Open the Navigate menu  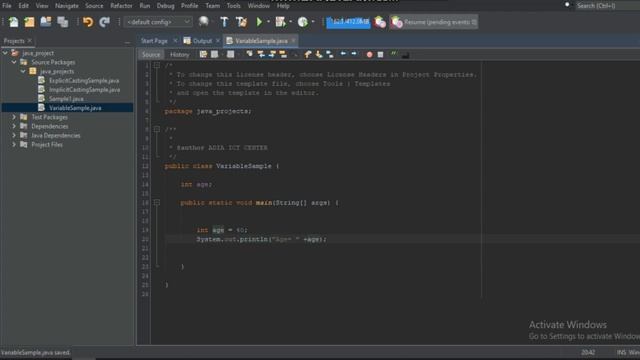(x=67, y=6)
